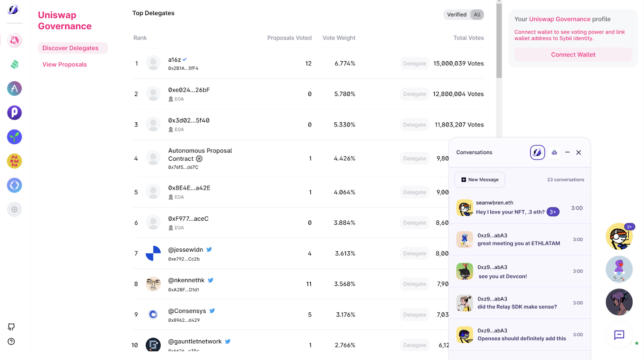
Task: Minimize the Conversations panel
Action: 567,152
